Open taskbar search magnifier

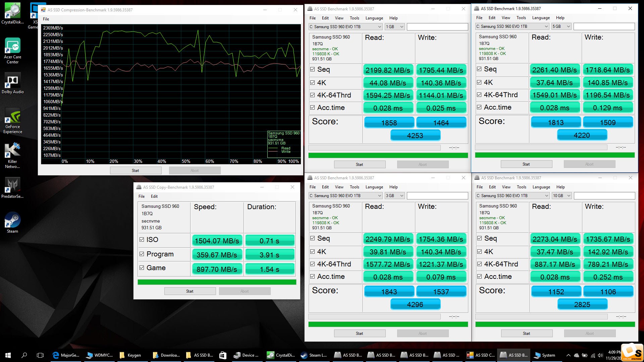tap(24, 355)
